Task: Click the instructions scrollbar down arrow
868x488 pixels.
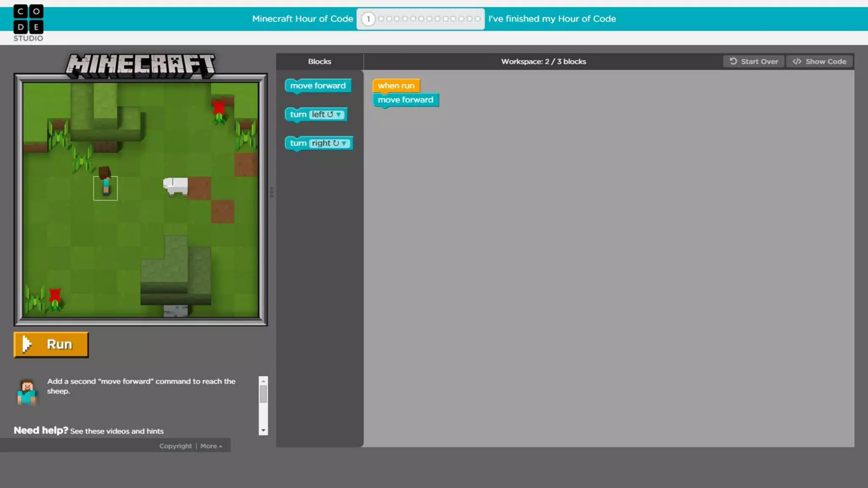Action: click(x=263, y=430)
